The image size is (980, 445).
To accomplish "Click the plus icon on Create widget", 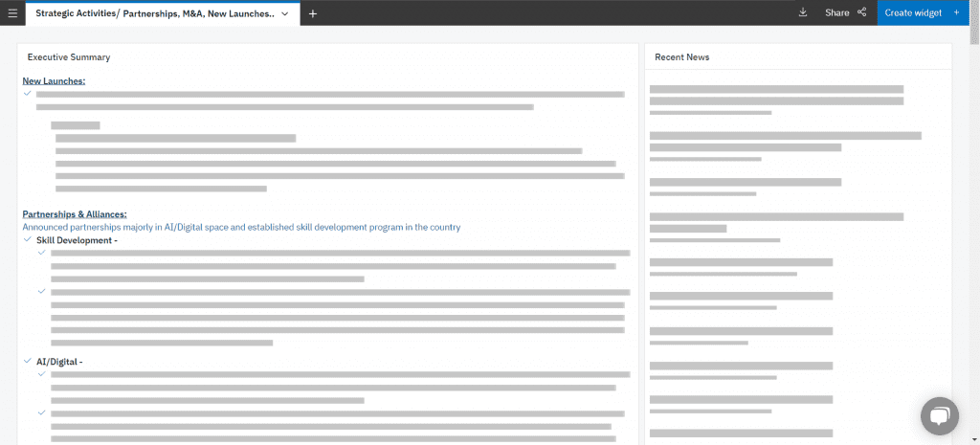I will (x=956, y=12).
